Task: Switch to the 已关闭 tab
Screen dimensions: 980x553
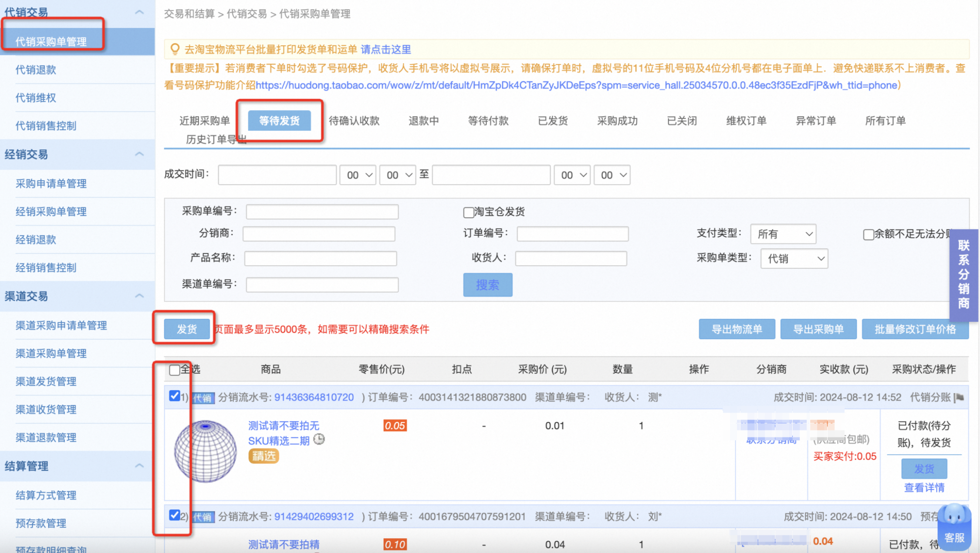Action: click(x=682, y=121)
